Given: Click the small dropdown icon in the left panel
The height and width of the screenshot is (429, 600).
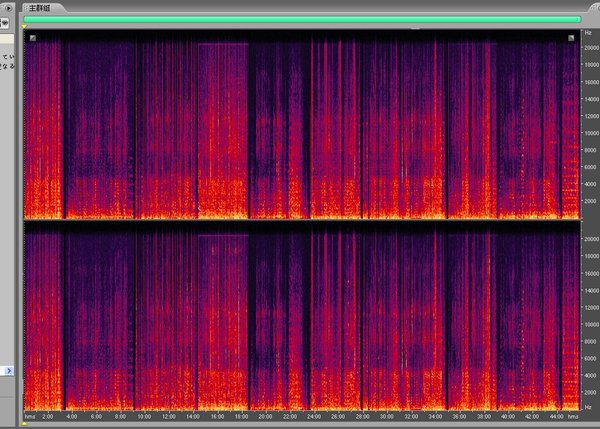Looking at the screenshot, I should tap(5, 24).
